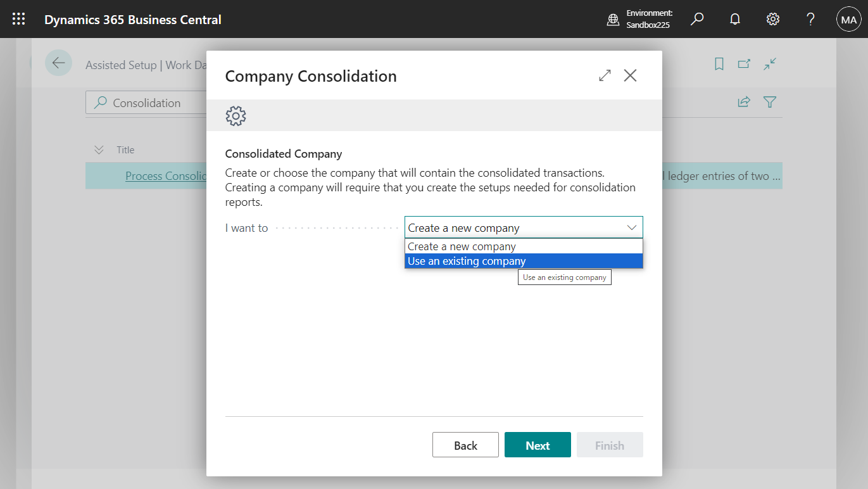The height and width of the screenshot is (489, 868).
Task: Toggle the "I want to" dropdown arrow
Action: 631,228
